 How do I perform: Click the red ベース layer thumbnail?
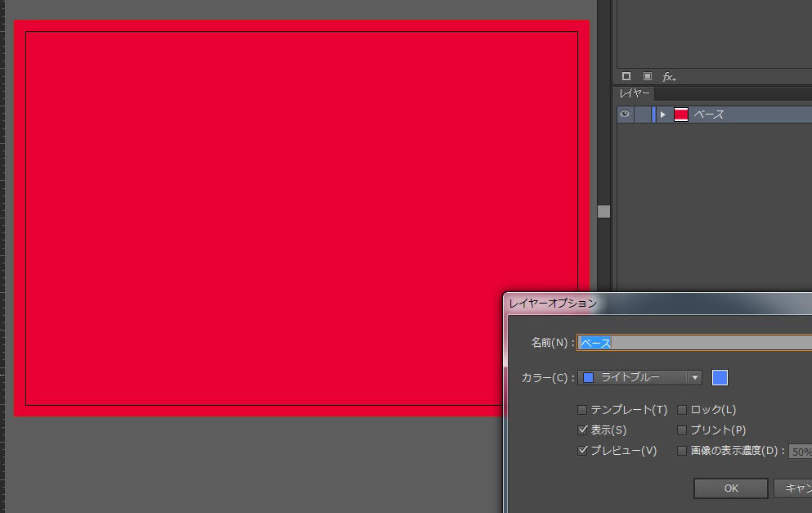[x=681, y=115]
